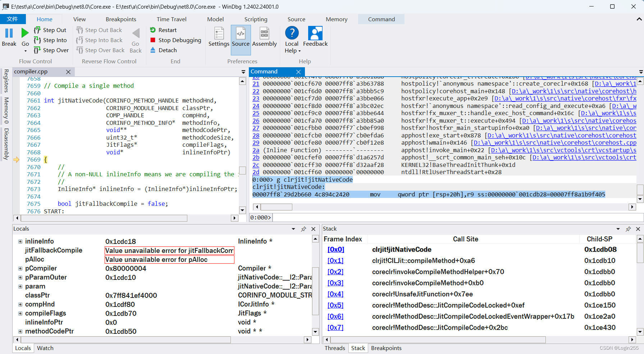Screen dimensions: 644x354
Task: Click the Restart icon
Action: 153,30
